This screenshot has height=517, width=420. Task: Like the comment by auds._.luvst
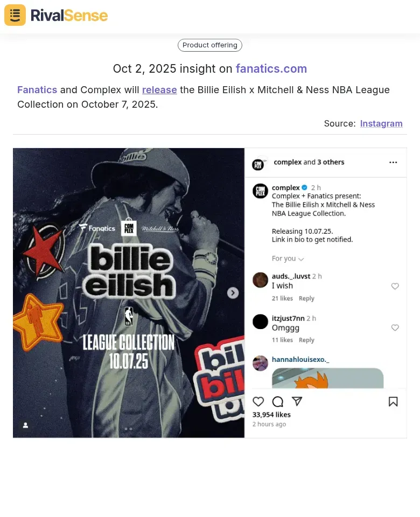[395, 286]
